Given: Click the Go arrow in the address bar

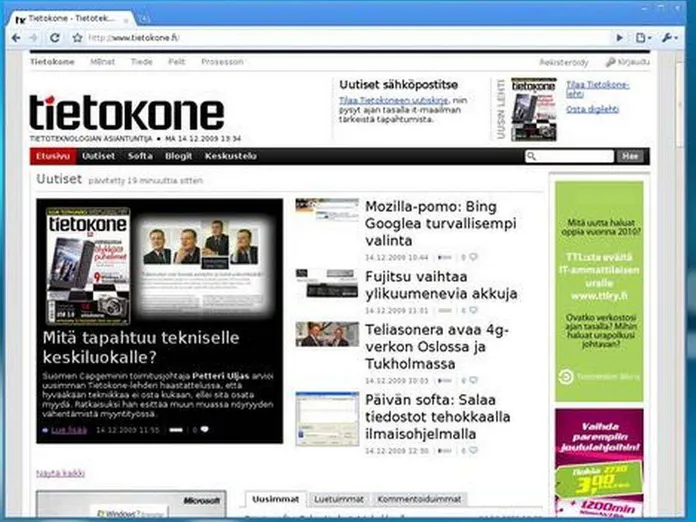Looking at the screenshot, I should tap(620, 38).
